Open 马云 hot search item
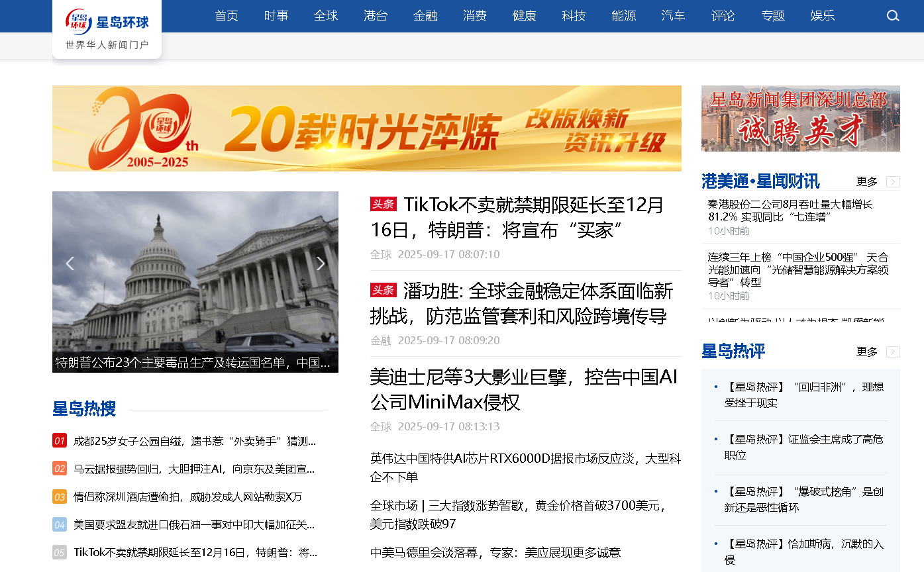924x572 pixels. pyautogui.click(x=194, y=469)
